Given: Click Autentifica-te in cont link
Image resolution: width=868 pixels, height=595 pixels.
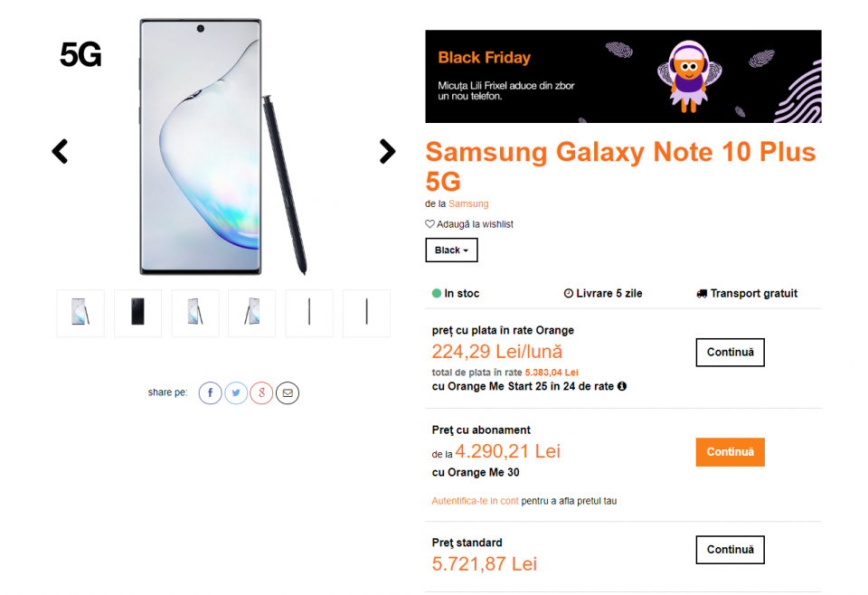Looking at the screenshot, I should (x=475, y=501).
